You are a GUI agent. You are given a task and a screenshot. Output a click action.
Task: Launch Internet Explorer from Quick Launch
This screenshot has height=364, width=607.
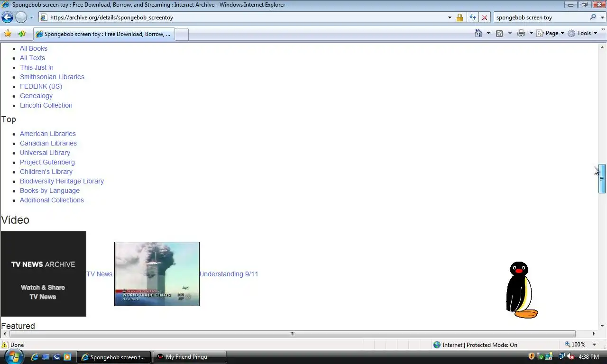point(34,357)
